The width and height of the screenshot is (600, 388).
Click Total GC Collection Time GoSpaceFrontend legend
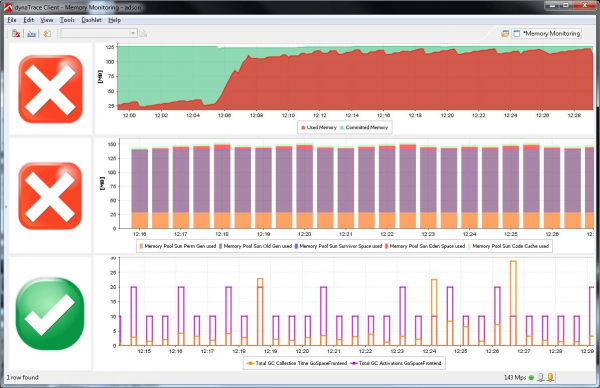(297, 363)
